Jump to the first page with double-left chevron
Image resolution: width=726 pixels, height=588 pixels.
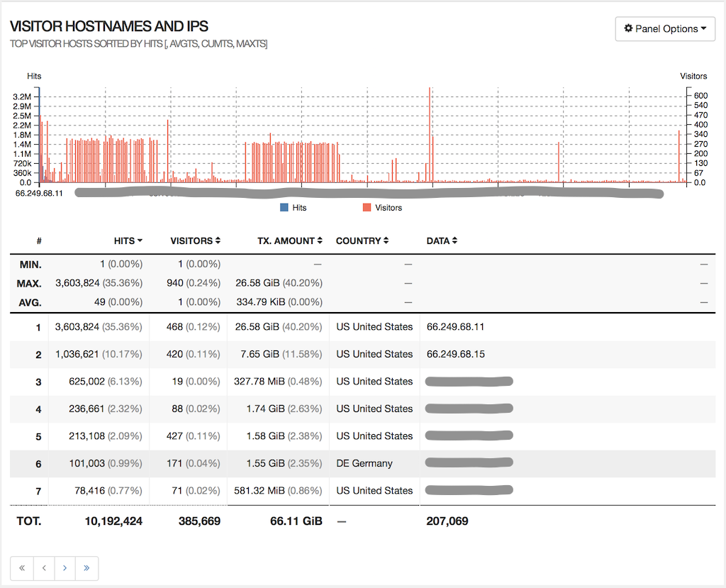(22, 568)
